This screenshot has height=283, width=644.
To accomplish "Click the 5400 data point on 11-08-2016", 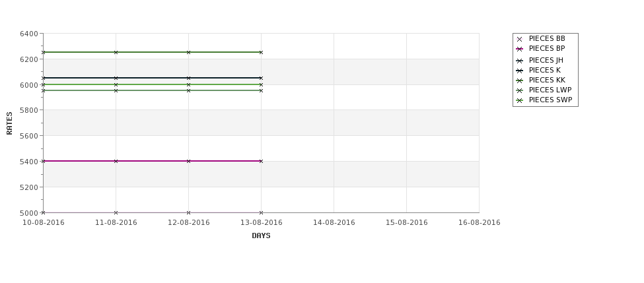I will pyautogui.click(x=116, y=161).
